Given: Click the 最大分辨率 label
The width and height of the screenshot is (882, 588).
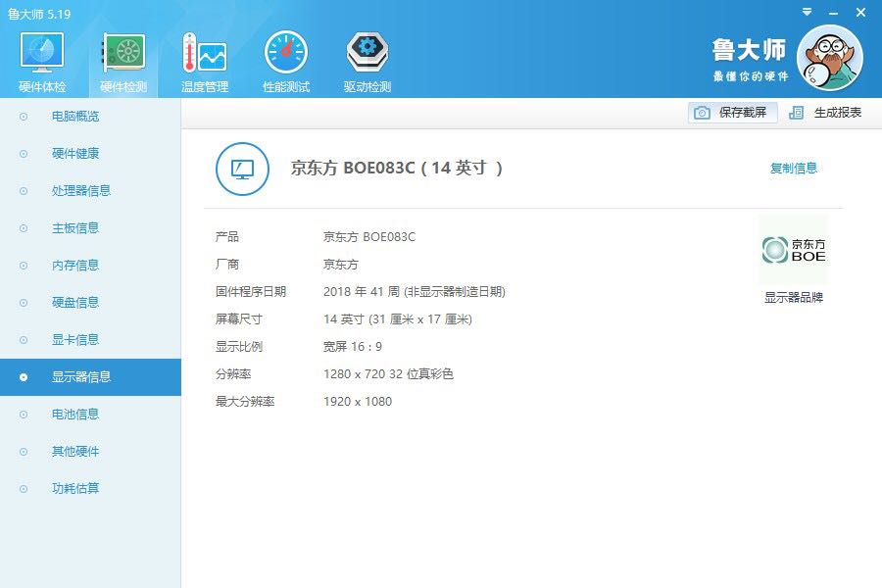Looking at the screenshot, I should point(245,402).
